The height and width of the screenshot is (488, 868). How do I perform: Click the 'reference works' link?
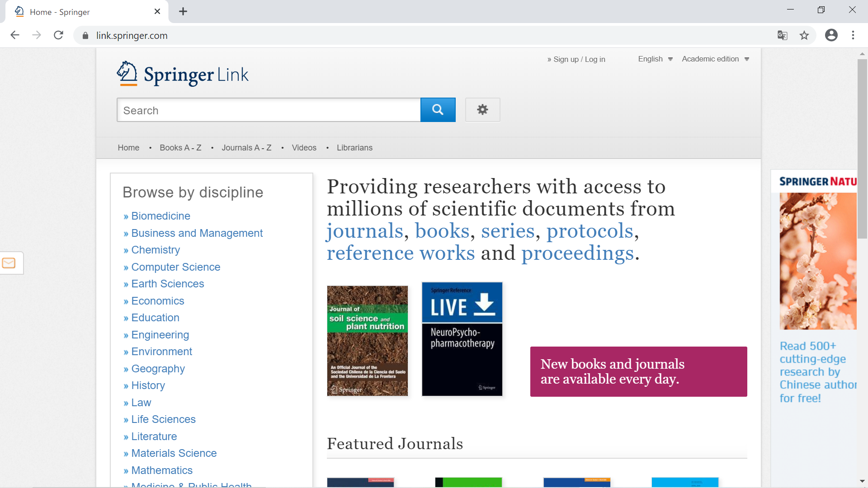pos(401,253)
